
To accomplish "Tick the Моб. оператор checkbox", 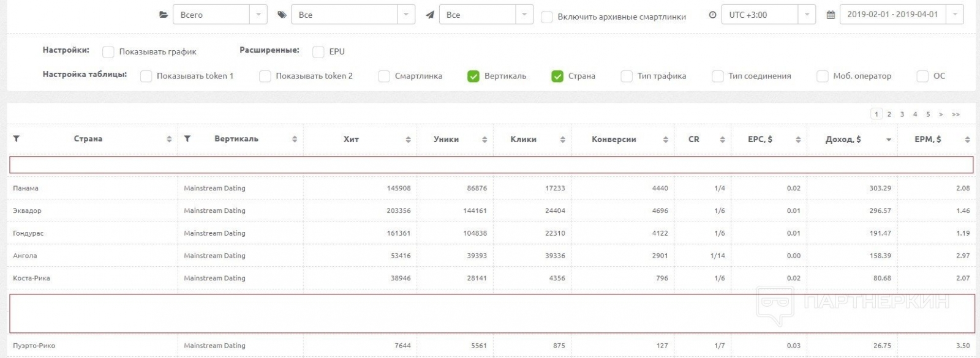I will tap(823, 76).
